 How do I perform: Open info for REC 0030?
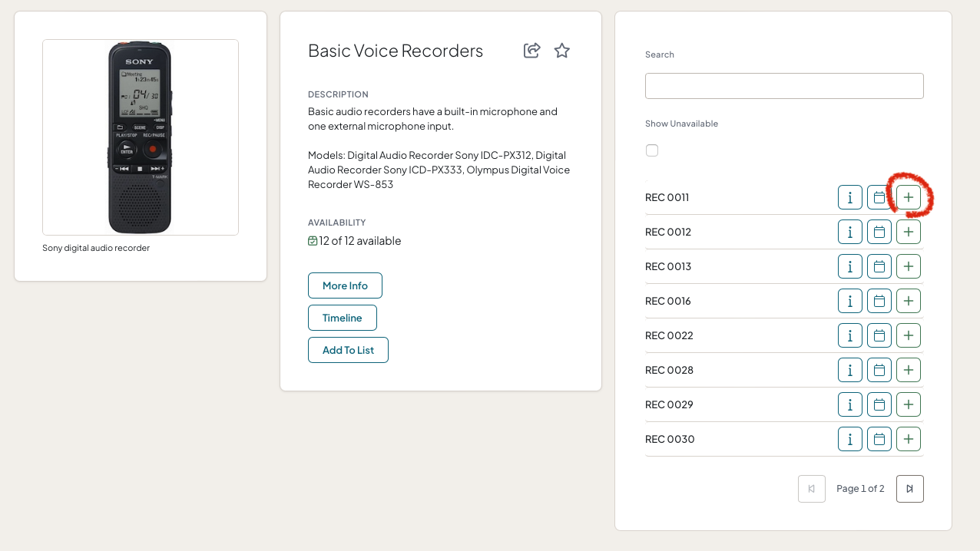pyautogui.click(x=850, y=439)
